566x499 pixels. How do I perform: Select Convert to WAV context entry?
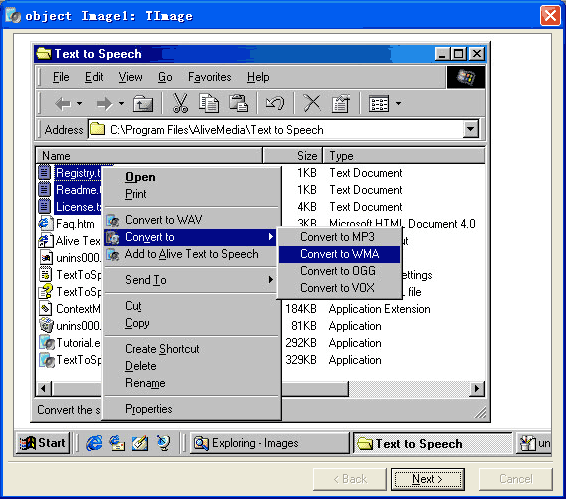click(192, 220)
